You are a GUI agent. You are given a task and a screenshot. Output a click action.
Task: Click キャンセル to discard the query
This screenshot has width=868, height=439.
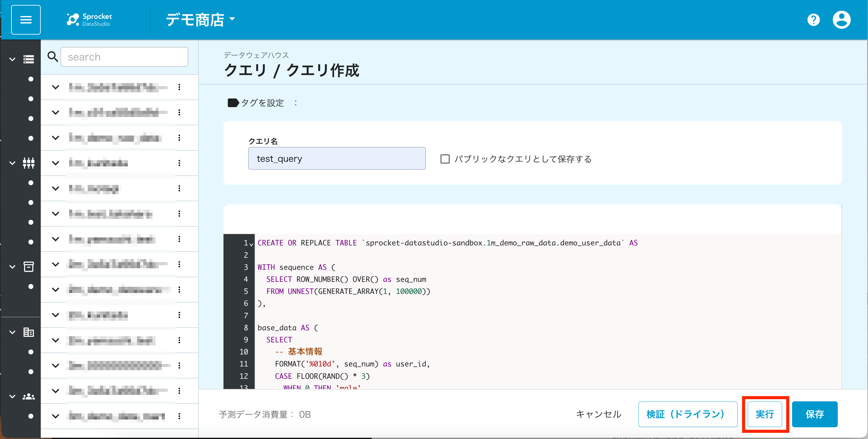click(x=599, y=414)
